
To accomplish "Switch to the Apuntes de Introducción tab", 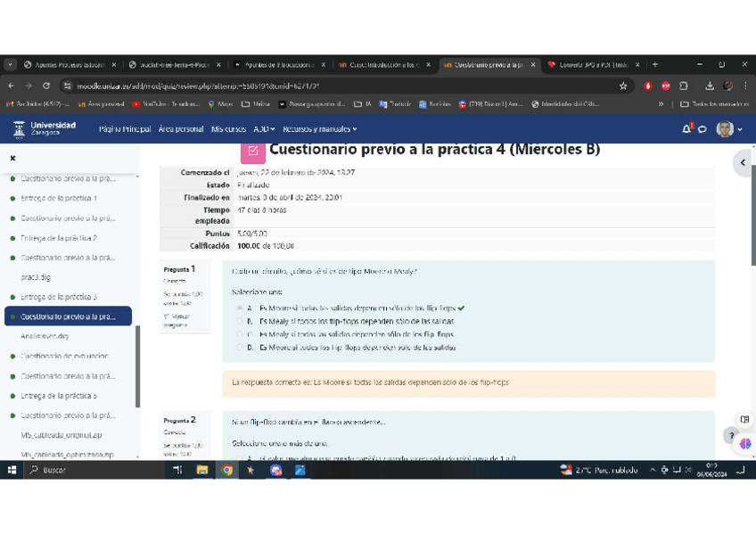I will pos(279,64).
